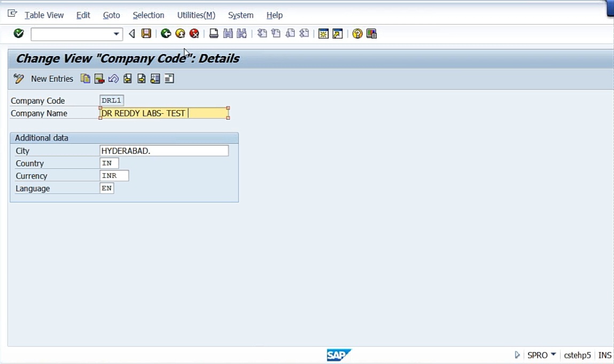Toggle Display/Change pencil icon
The width and height of the screenshot is (614, 364).
[18, 79]
